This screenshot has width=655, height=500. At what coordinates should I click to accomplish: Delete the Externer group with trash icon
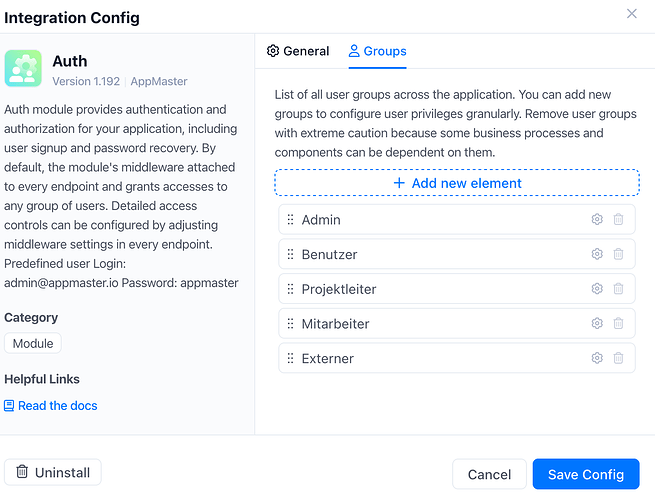coord(618,358)
